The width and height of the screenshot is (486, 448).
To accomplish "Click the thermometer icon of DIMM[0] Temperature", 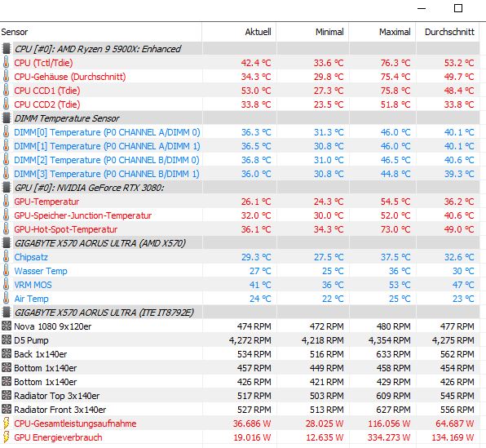I will tap(6, 132).
